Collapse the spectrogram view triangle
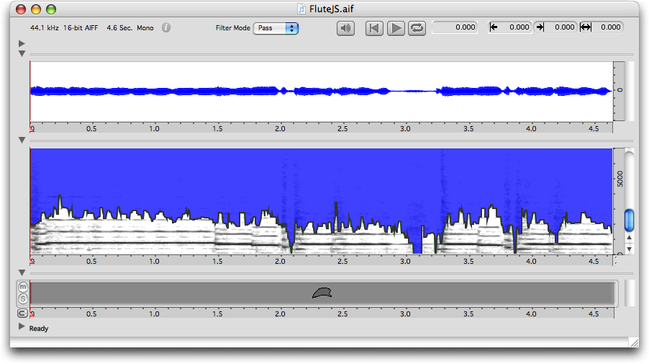The image size is (649, 364). pos(22,140)
